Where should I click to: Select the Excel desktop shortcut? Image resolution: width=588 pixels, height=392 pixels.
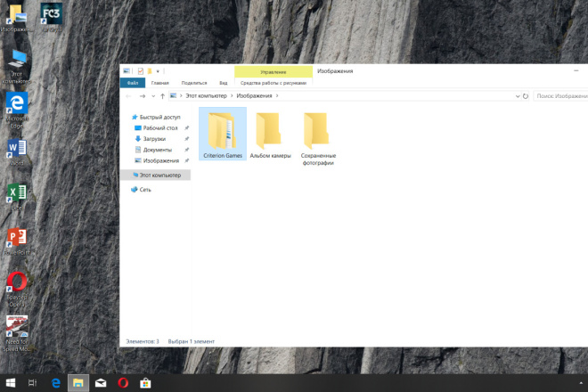[x=17, y=197]
